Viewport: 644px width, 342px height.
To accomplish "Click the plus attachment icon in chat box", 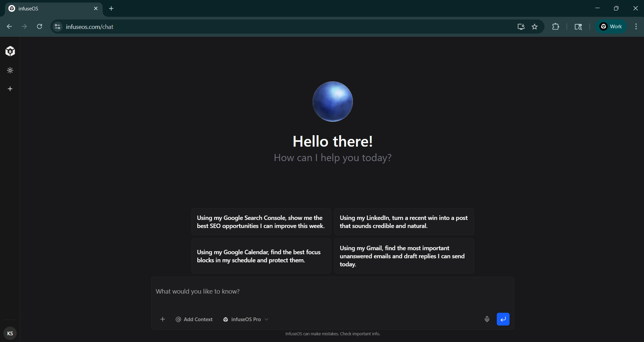I will (163, 319).
